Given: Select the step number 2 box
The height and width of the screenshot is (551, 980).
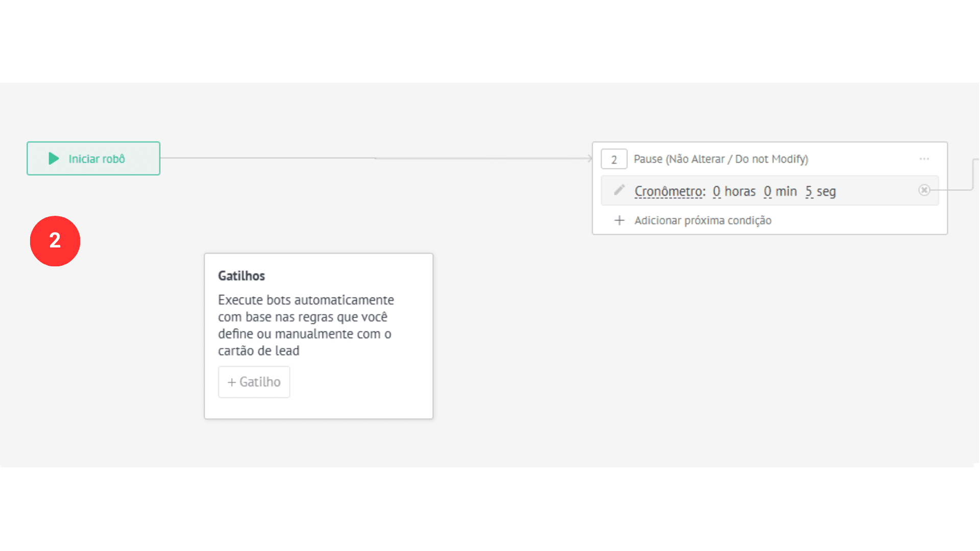Looking at the screenshot, I should (614, 159).
